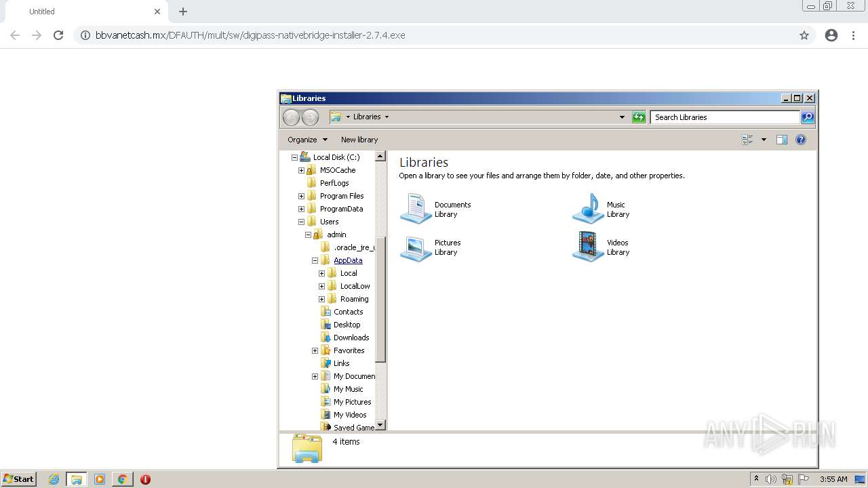The width and height of the screenshot is (868, 488).
Task: Select the AppData folder
Action: coord(348,260)
